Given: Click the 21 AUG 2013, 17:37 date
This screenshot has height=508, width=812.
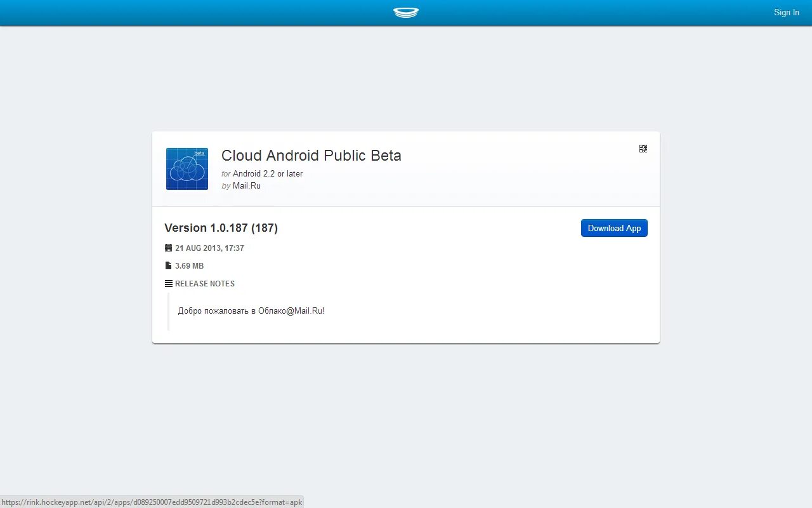Looking at the screenshot, I should 210,248.
